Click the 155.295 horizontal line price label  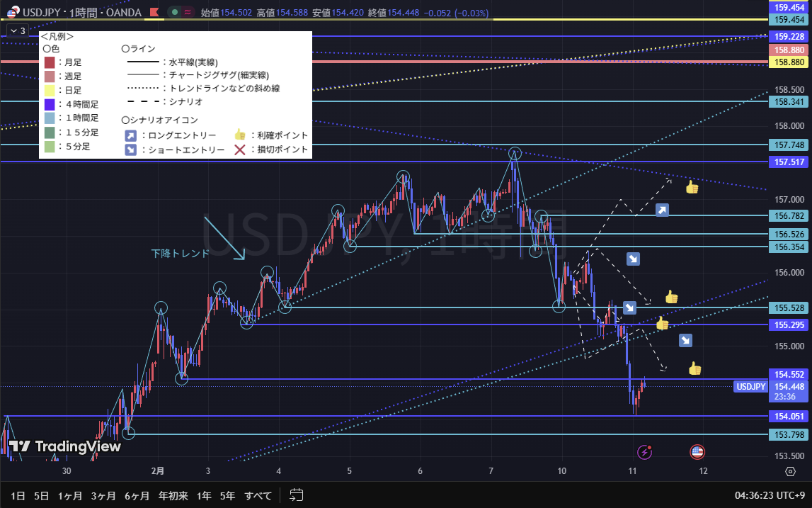click(x=789, y=324)
